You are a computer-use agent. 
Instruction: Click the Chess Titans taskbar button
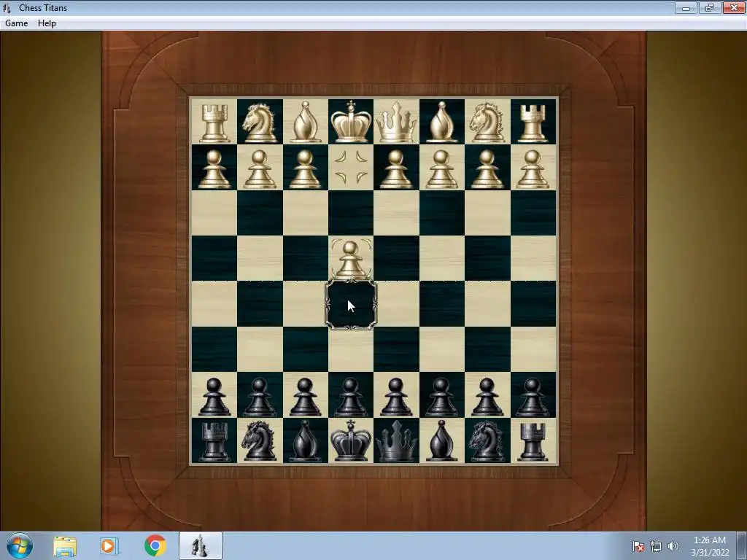click(x=200, y=545)
